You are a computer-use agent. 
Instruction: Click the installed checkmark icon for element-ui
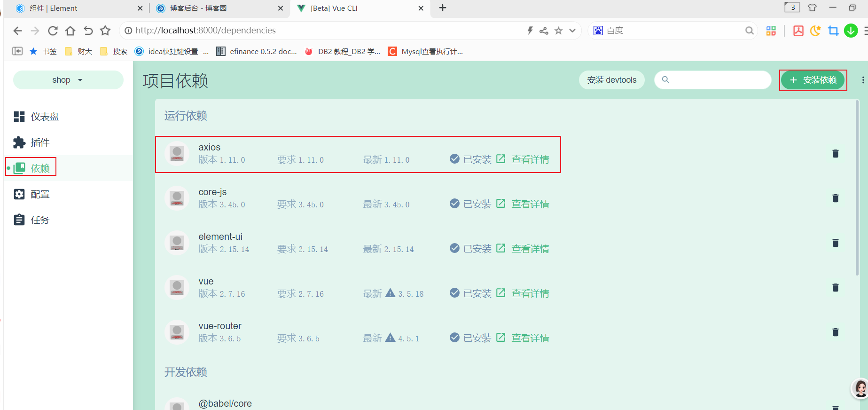pyautogui.click(x=454, y=248)
